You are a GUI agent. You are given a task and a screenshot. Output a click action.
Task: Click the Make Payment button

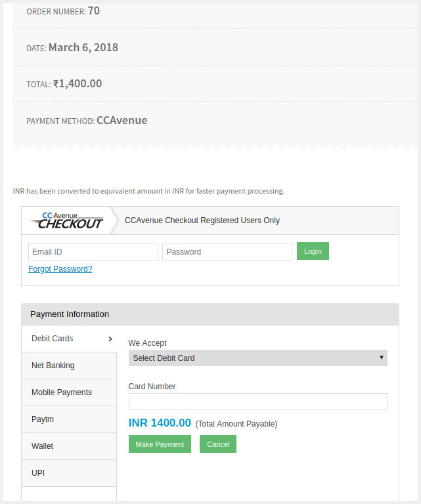pos(160,444)
